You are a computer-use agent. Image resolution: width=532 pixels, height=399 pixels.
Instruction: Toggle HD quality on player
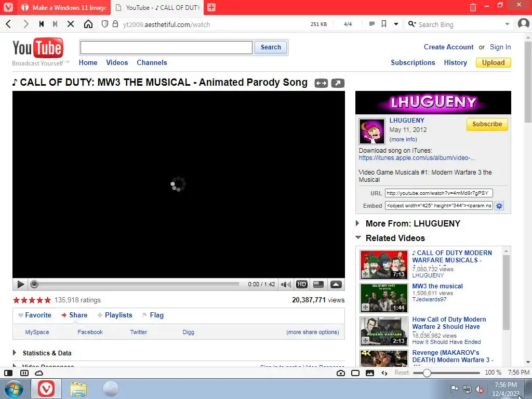pyautogui.click(x=302, y=284)
